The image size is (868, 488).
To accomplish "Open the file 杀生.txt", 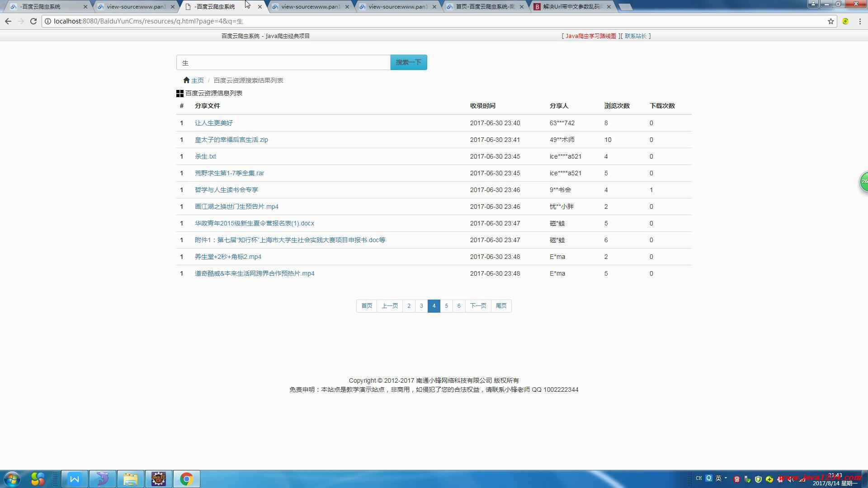I will tap(205, 156).
